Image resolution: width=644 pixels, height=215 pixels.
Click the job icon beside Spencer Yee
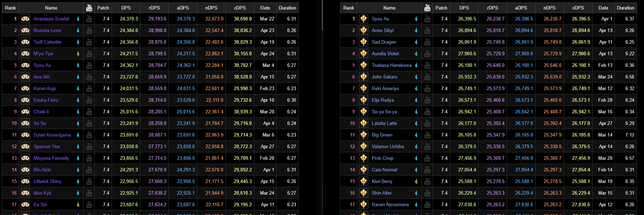click(25, 146)
